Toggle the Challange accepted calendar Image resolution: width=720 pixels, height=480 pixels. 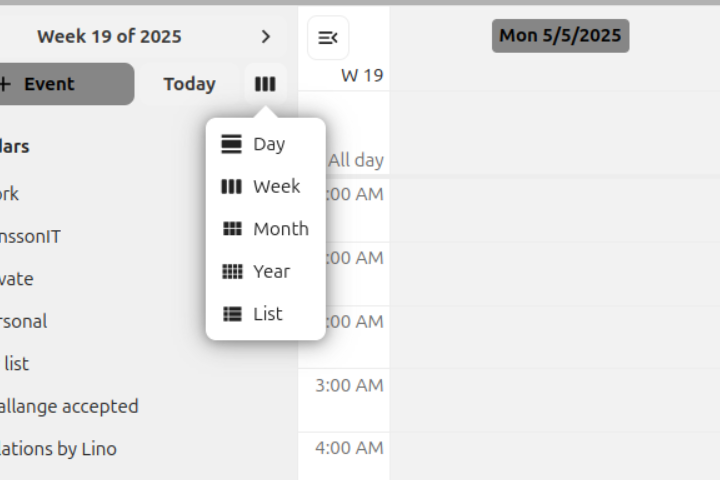68,407
